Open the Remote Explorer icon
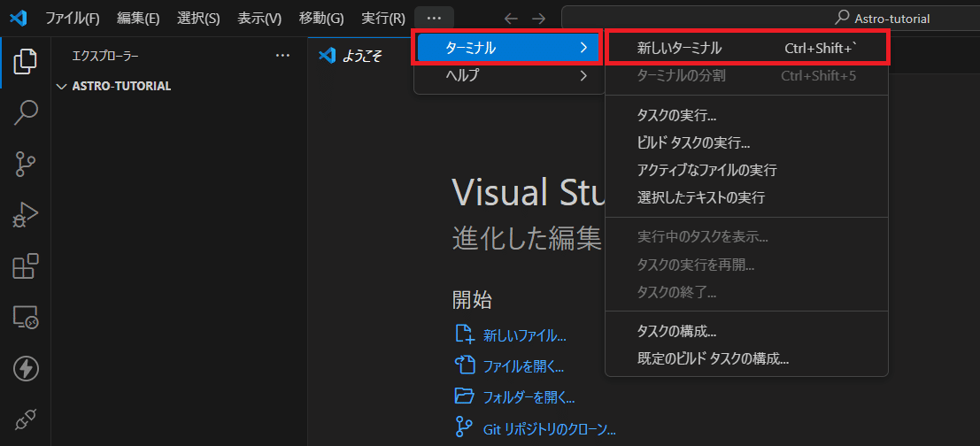 coord(25,318)
